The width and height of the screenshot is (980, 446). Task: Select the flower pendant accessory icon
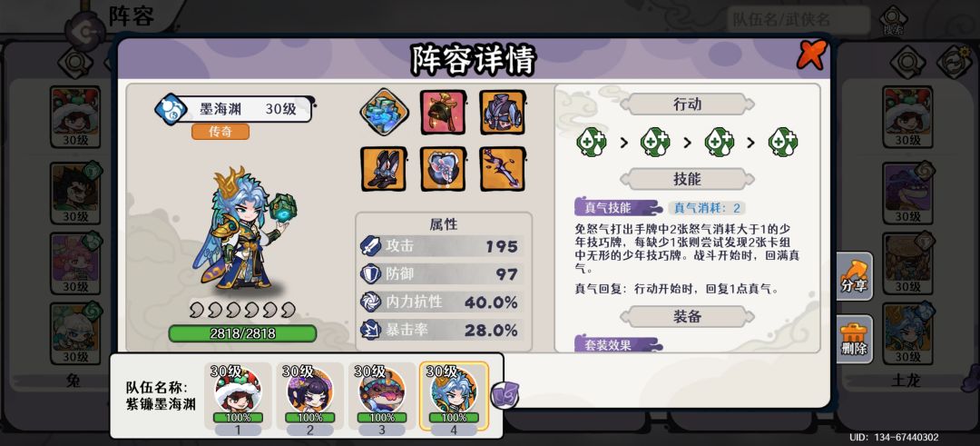point(443,169)
